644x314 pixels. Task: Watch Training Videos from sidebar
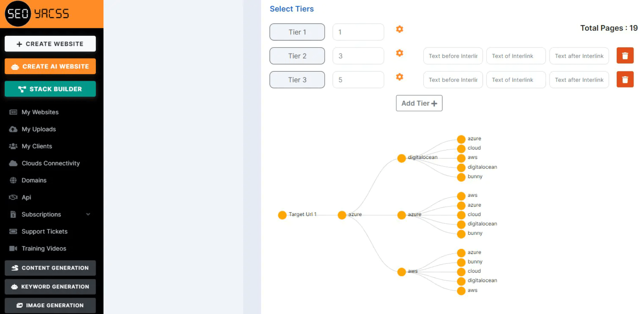(44, 248)
